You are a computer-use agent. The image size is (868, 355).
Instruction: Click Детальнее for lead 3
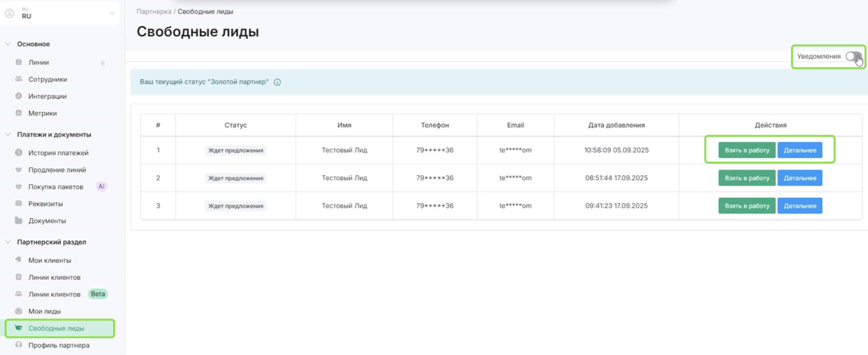coord(800,206)
